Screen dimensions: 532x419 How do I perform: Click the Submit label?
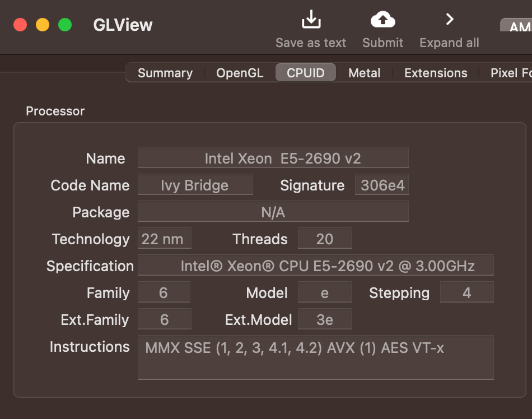click(382, 43)
